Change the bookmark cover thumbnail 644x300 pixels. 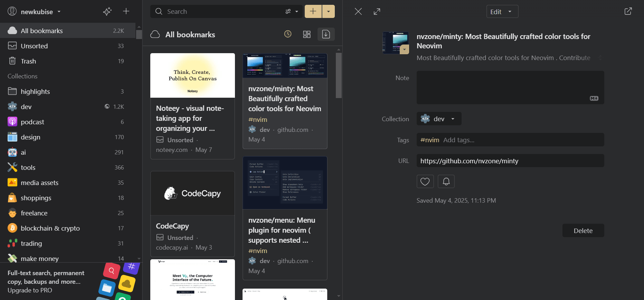[396, 43]
